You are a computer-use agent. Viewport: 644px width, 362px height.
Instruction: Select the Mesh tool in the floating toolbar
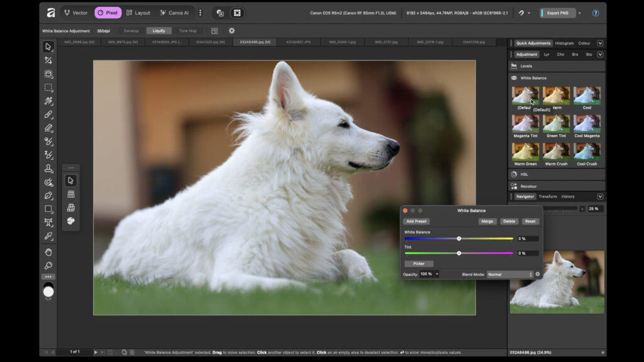[72, 193]
